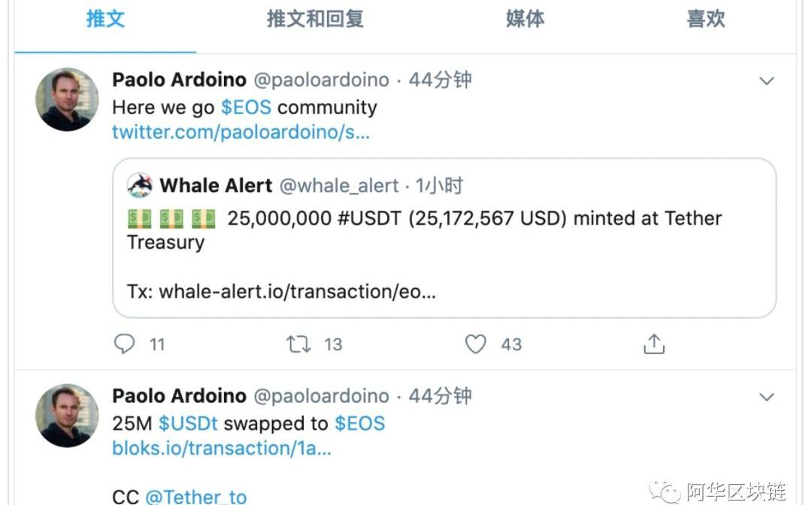Switch to the 推文和回复 tab

click(315, 19)
